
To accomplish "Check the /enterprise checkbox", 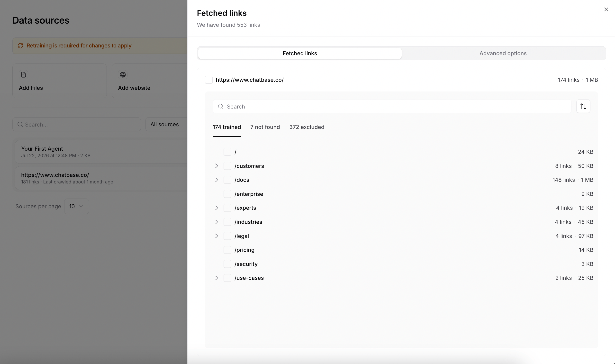I will [227, 194].
